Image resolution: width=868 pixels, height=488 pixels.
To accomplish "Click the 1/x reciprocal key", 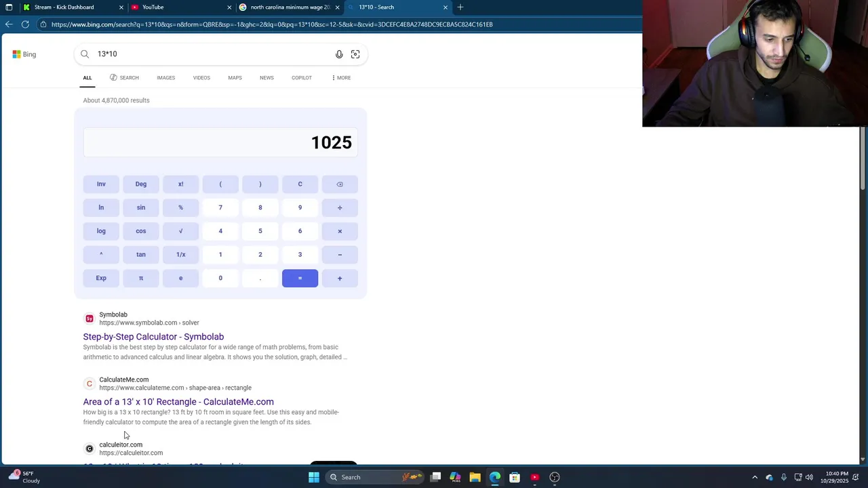I will (x=180, y=255).
